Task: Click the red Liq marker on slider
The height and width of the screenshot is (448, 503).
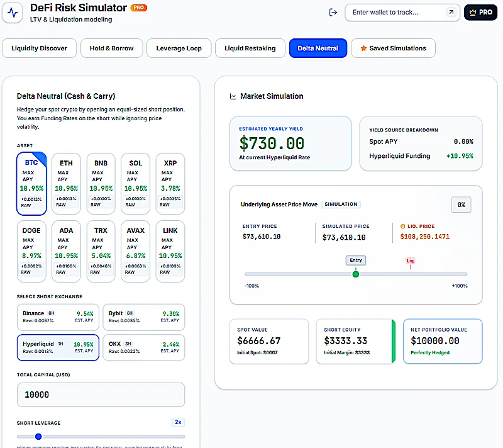Action: coord(410,262)
